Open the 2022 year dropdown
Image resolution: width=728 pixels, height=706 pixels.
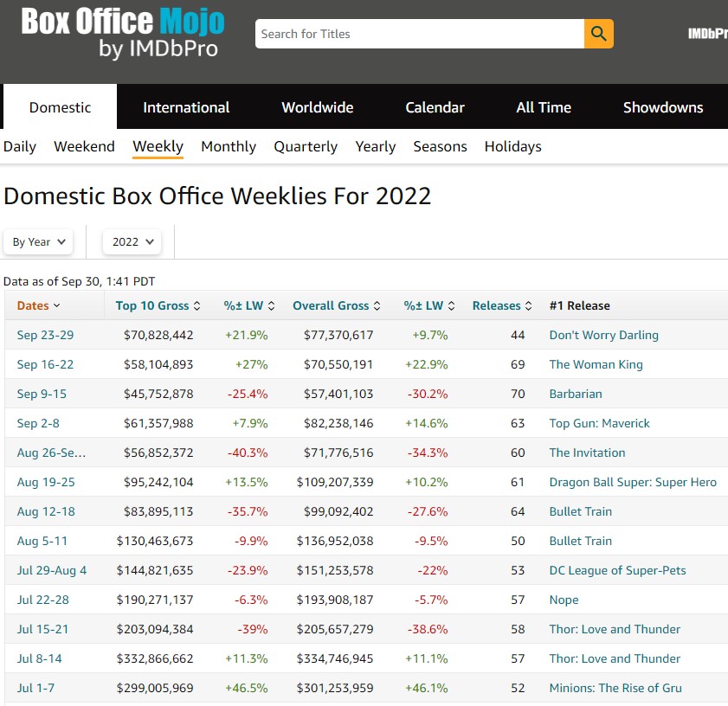pyautogui.click(x=132, y=241)
